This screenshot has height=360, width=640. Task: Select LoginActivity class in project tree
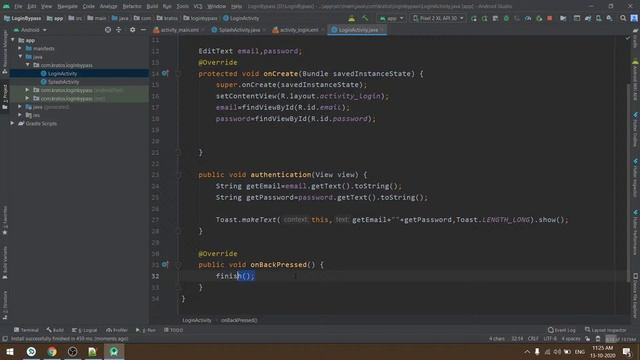tap(62, 73)
